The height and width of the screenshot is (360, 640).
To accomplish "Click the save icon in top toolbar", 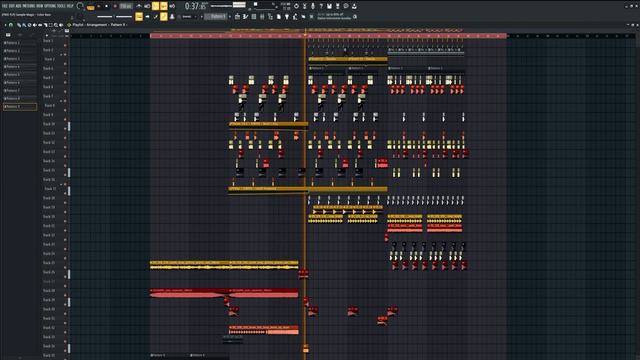I will (329, 6).
